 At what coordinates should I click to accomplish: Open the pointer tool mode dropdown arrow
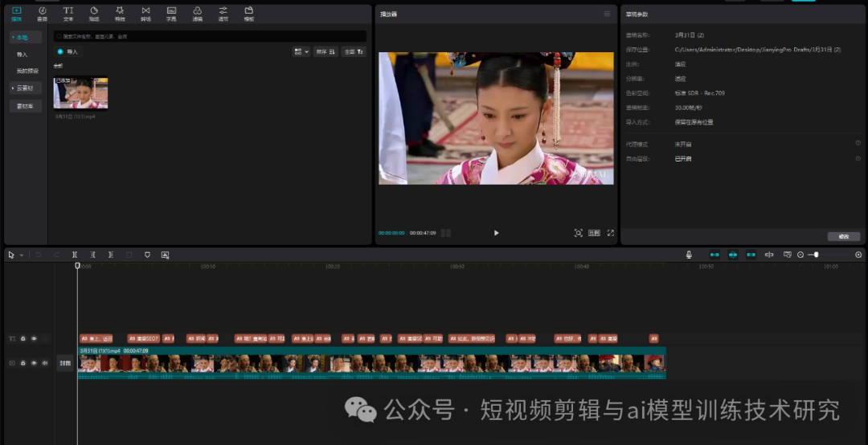click(x=22, y=255)
